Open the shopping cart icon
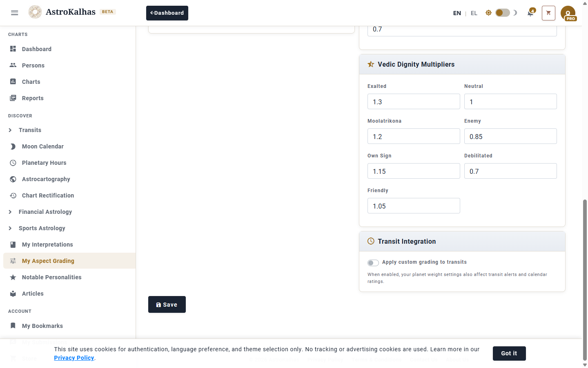This screenshot has height=368, width=588. pos(548,13)
